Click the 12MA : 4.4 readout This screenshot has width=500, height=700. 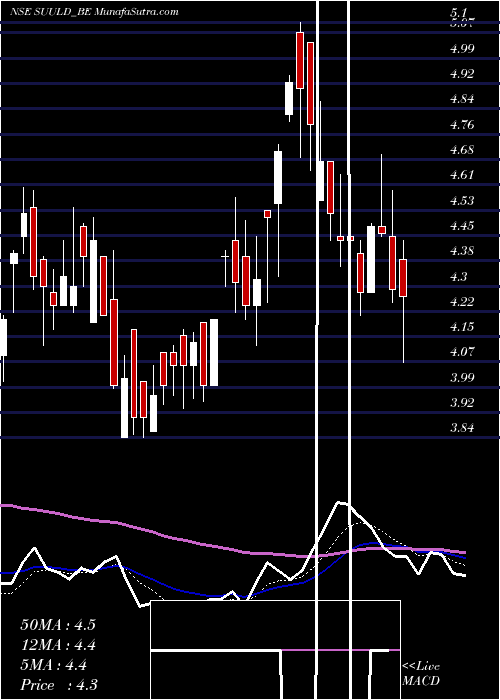coord(58,645)
